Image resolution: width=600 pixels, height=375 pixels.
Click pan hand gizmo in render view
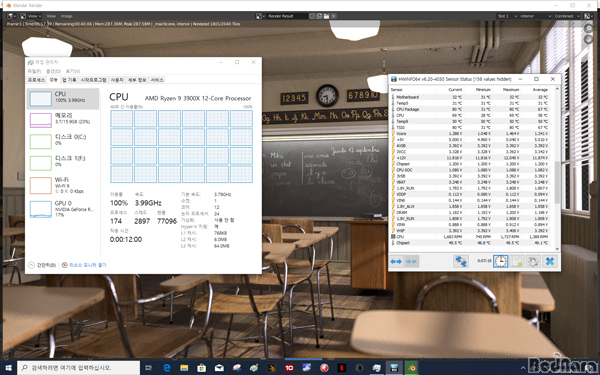pos(589,39)
